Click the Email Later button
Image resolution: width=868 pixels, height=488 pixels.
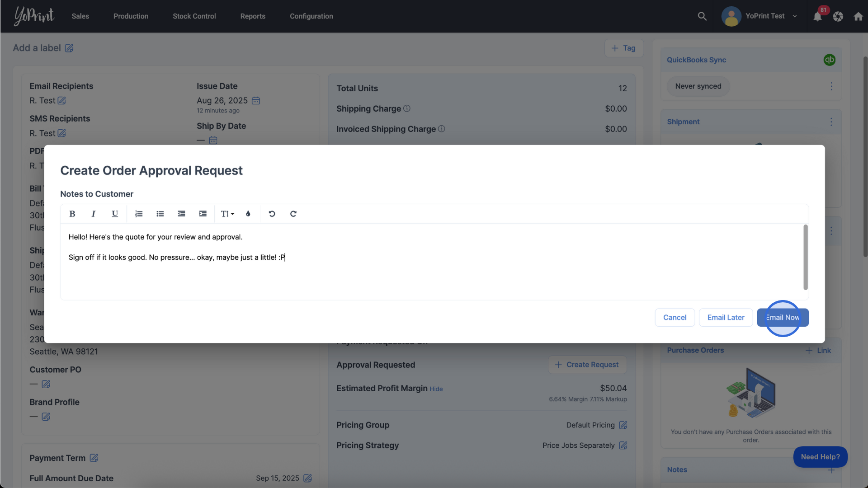(725, 318)
